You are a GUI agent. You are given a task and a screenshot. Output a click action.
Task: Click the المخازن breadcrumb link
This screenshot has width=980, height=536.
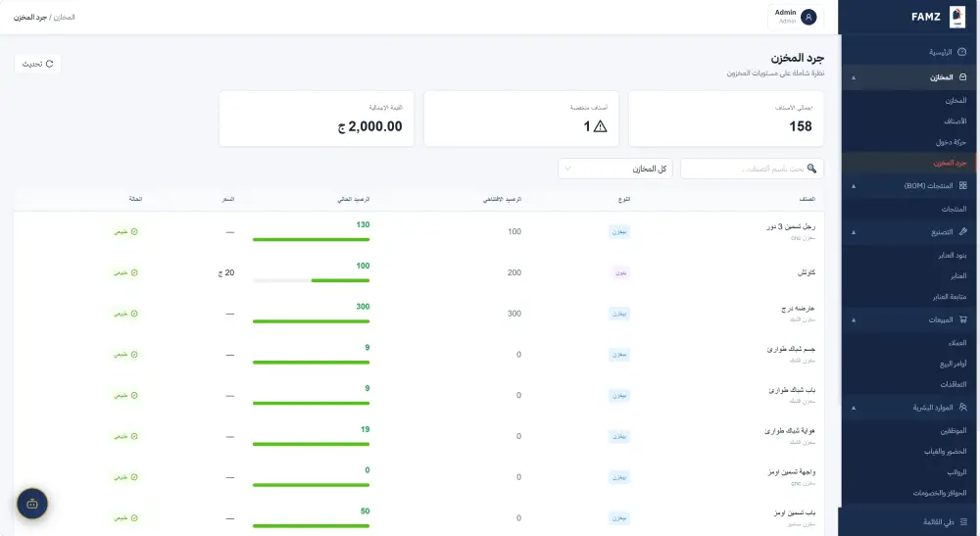tap(65, 17)
